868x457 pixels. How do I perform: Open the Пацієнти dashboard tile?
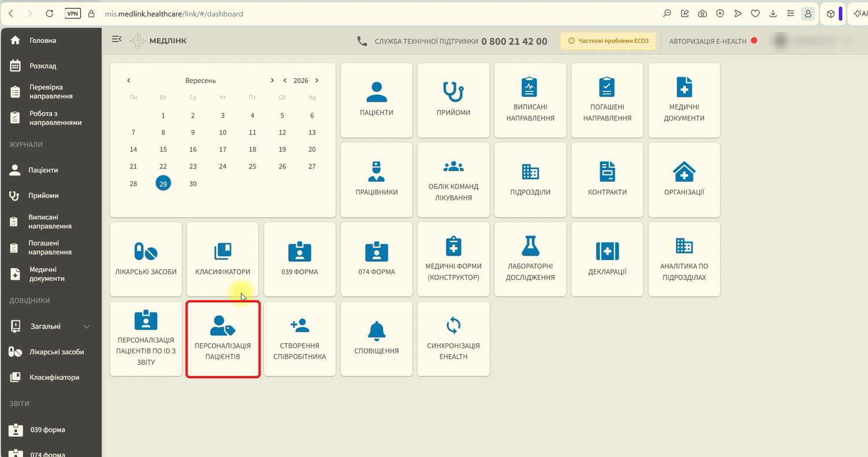click(376, 100)
